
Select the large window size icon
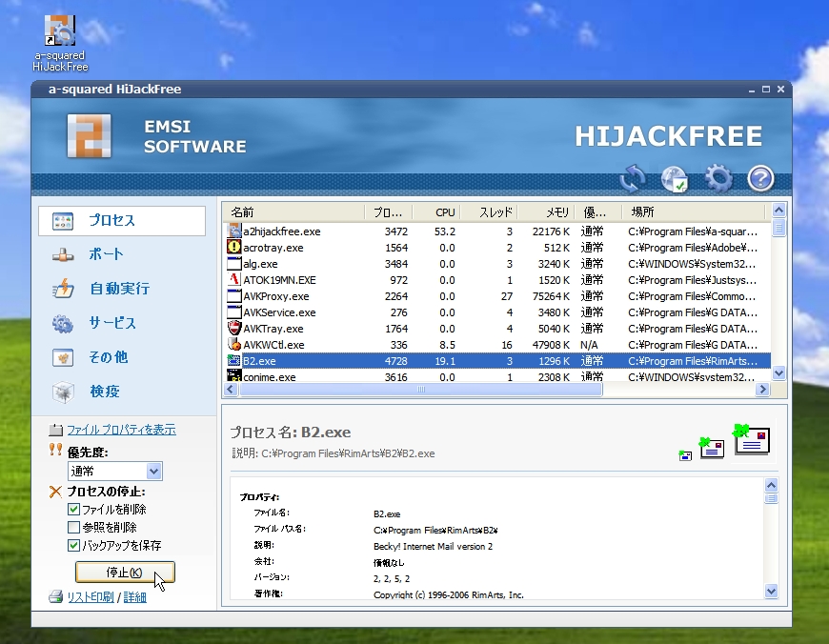[751, 439]
